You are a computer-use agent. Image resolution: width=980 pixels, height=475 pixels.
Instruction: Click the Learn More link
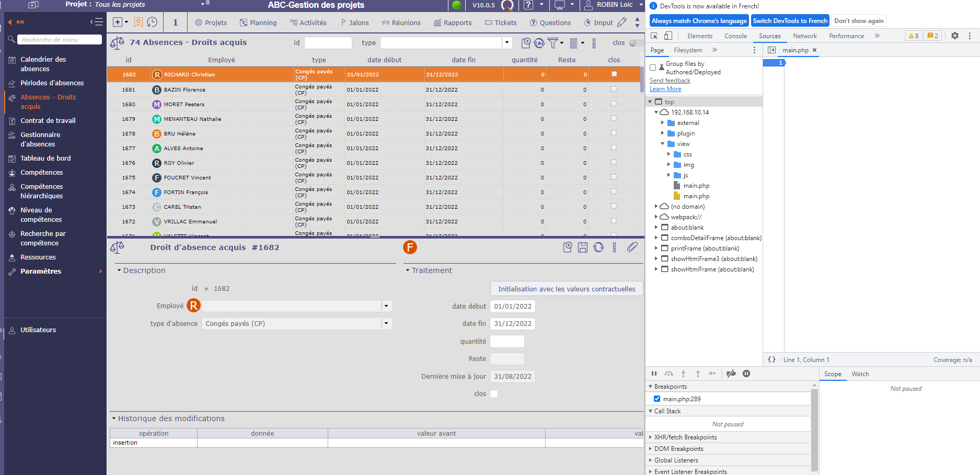tap(665, 89)
